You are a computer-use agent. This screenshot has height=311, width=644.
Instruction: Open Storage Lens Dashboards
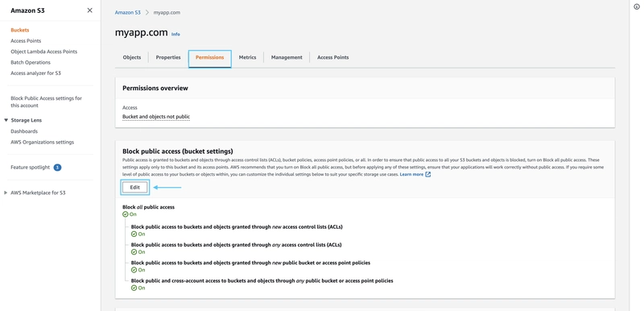coord(24,131)
